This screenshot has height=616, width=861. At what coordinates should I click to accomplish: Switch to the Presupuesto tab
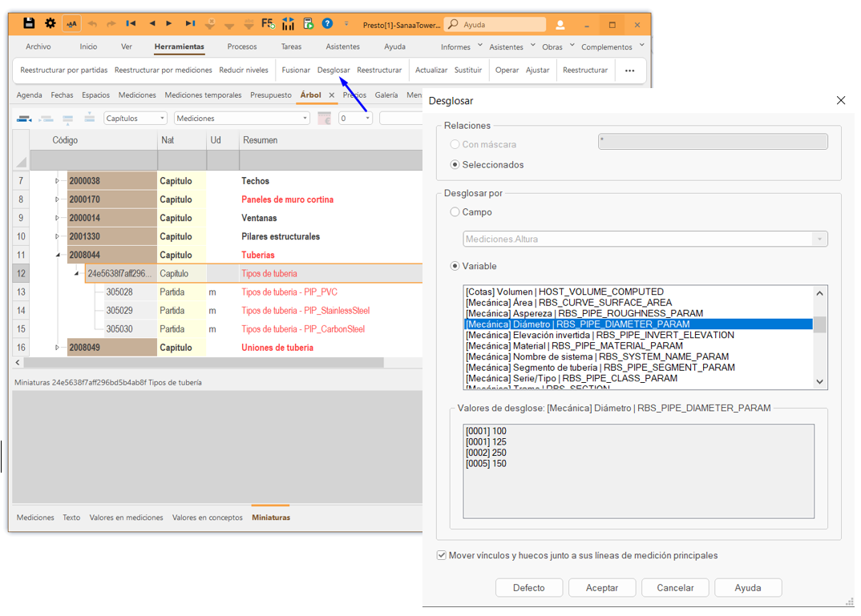tap(271, 95)
